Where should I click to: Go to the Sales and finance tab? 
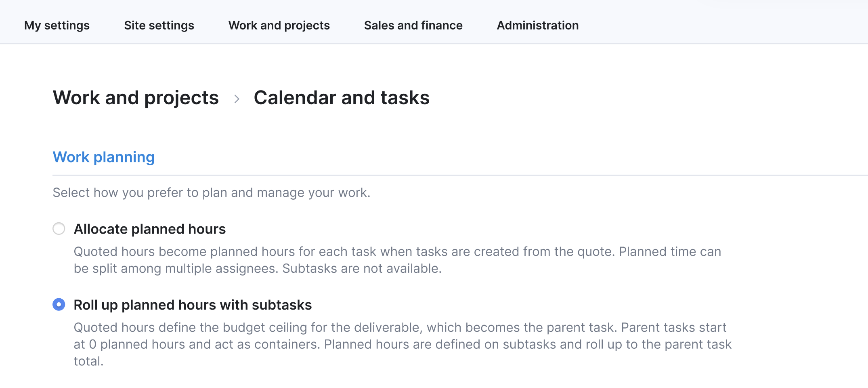pos(413,25)
